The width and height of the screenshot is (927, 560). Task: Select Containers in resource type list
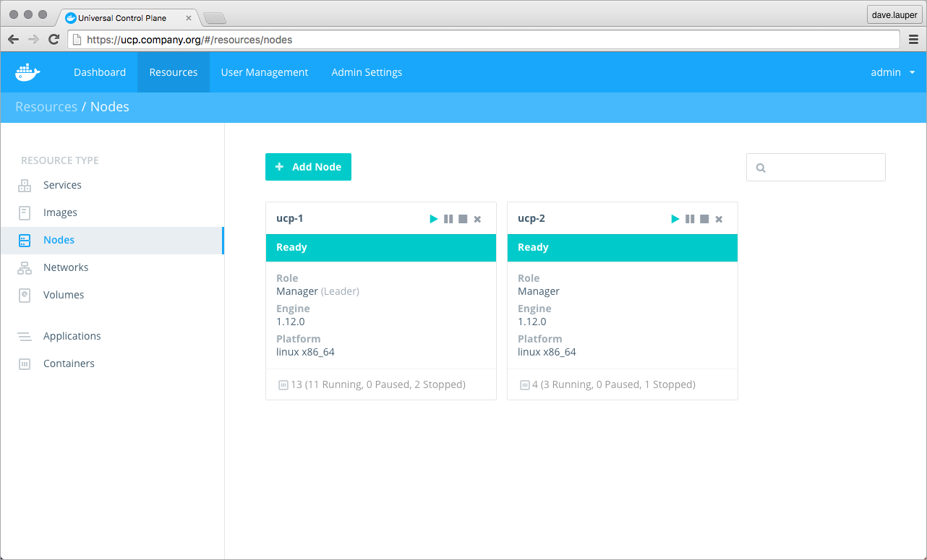pyautogui.click(x=69, y=363)
